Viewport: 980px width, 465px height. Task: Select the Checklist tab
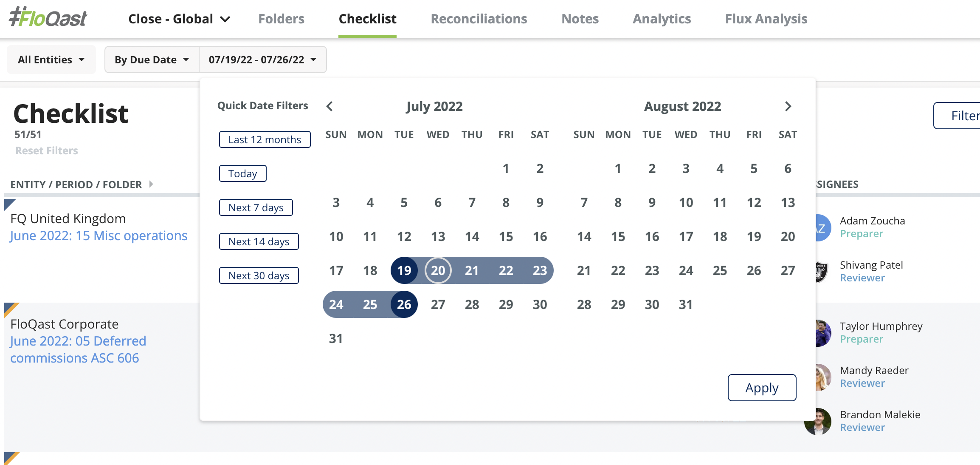pyautogui.click(x=367, y=19)
